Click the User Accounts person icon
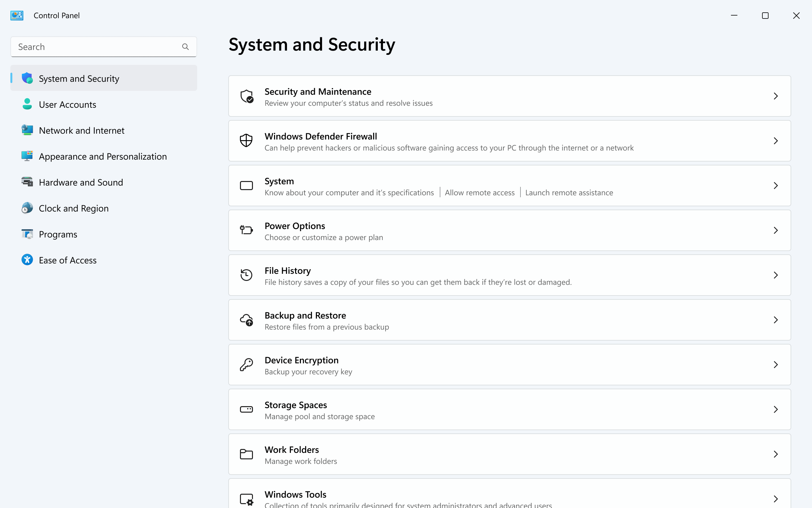812x508 pixels. pyautogui.click(x=27, y=104)
